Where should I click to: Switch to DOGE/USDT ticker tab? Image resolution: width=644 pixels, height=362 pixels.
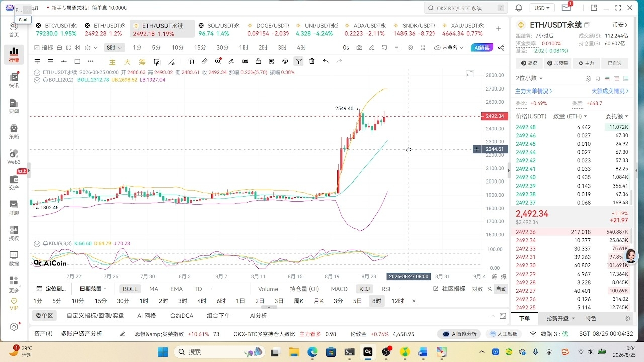(x=268, y=29)
